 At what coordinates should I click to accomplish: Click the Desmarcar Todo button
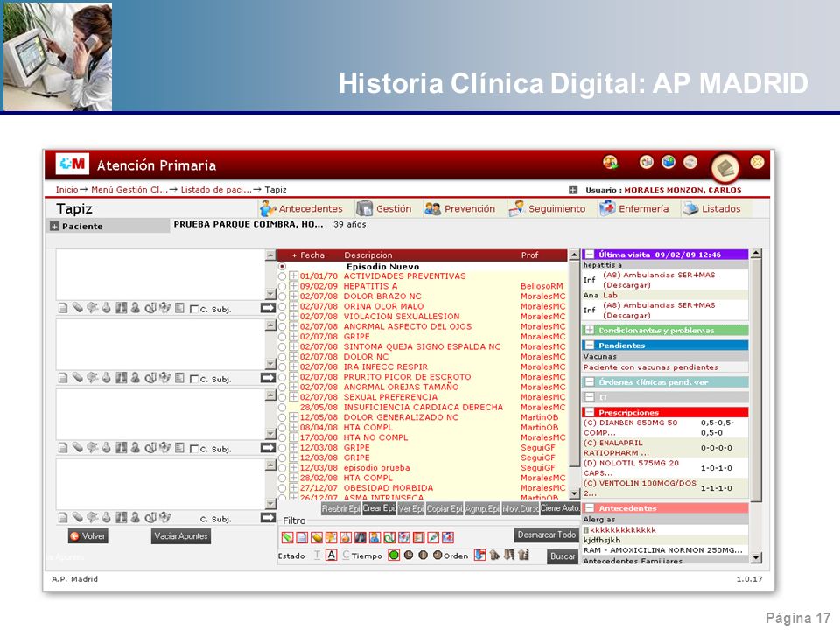(x=546, y=535)
